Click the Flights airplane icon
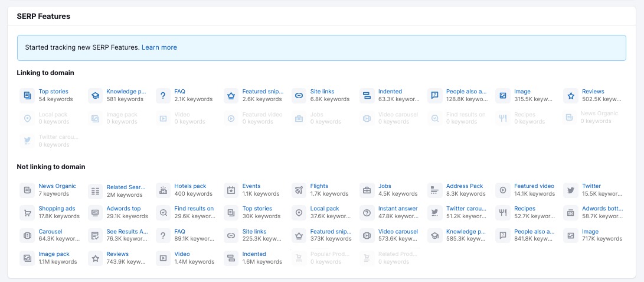 pos(299,190)
